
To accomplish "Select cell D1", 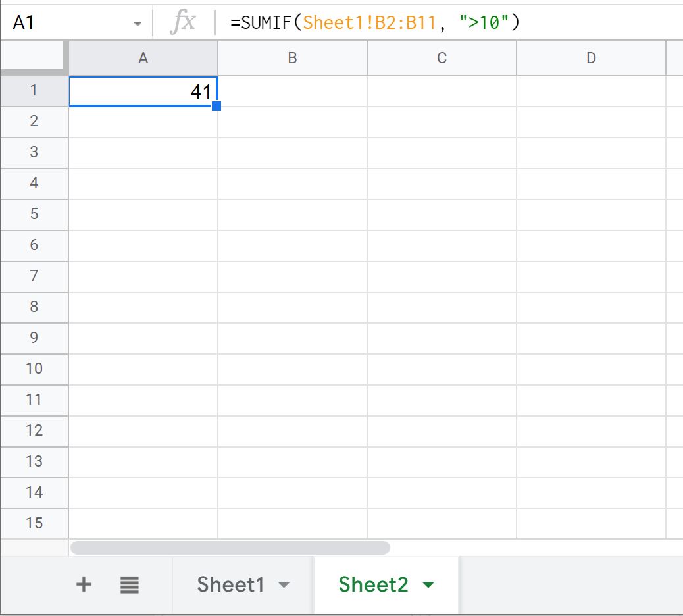I will pos(591,91).
